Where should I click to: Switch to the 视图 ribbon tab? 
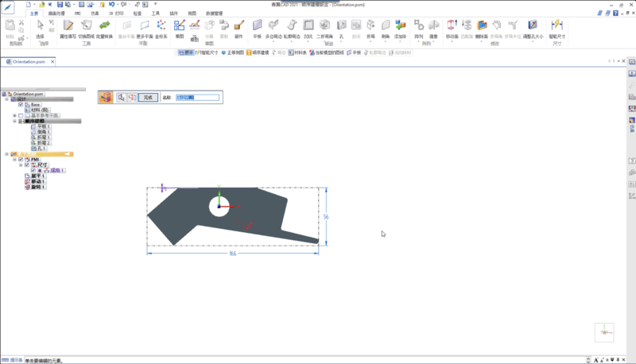coord(192,14)
